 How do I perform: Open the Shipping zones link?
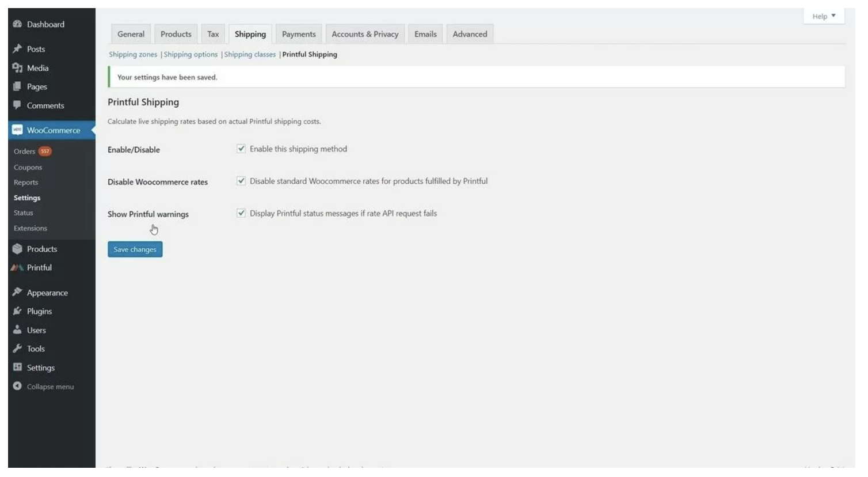[133, 54]
